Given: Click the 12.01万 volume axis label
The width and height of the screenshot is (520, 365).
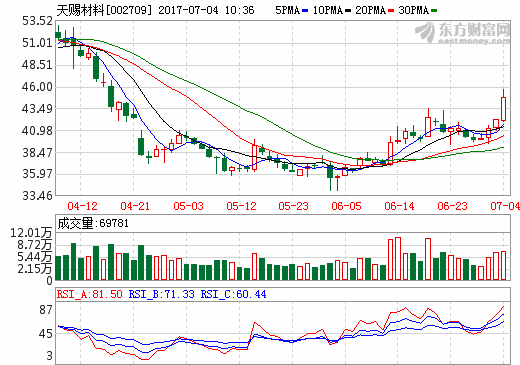Looking at the screenshot, I should pos(31,233).
